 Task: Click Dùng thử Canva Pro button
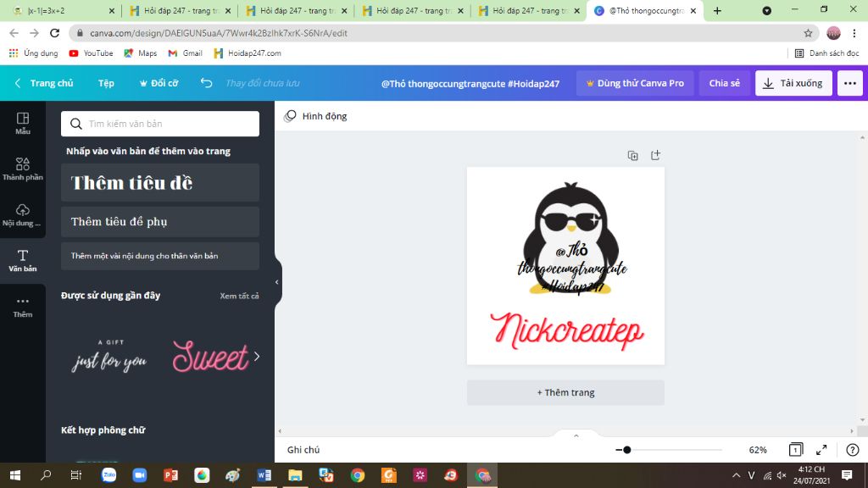tap(635, 83)
